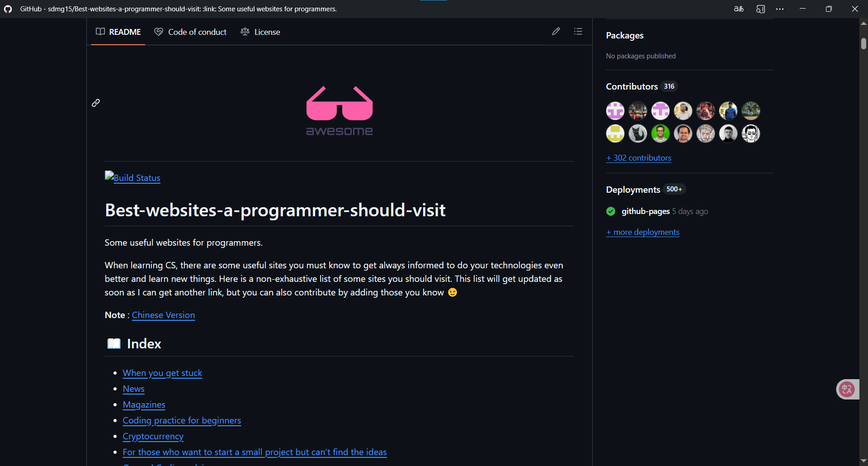
Task: Switch to Code of conduct tab
Action: point(190,32)
